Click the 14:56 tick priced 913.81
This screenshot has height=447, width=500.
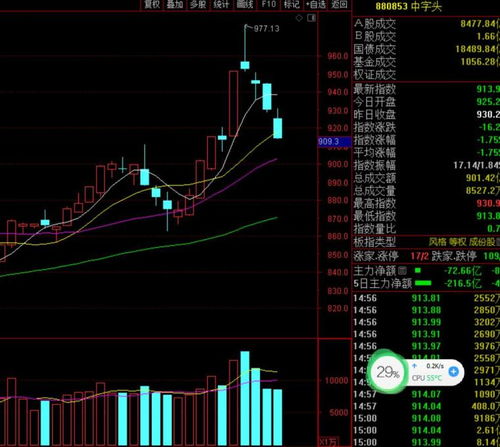point(427,298)
